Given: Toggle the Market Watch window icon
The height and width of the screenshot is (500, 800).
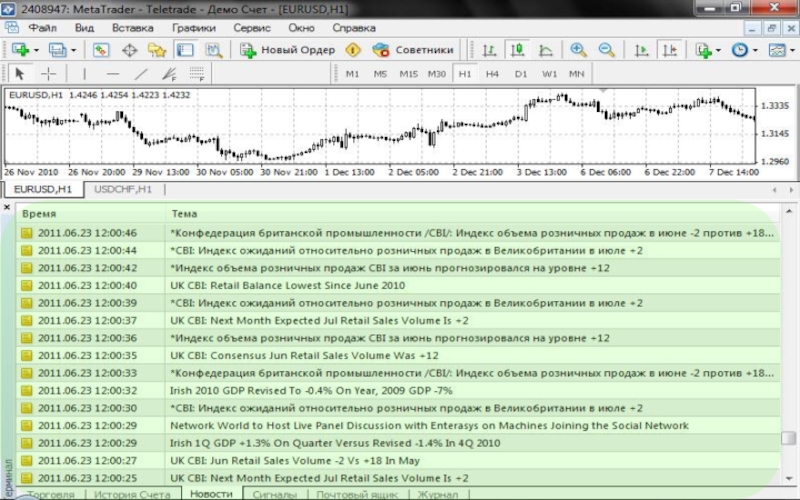Looking at the screenshot, I should pyautogui.click(x=101, y=50).
